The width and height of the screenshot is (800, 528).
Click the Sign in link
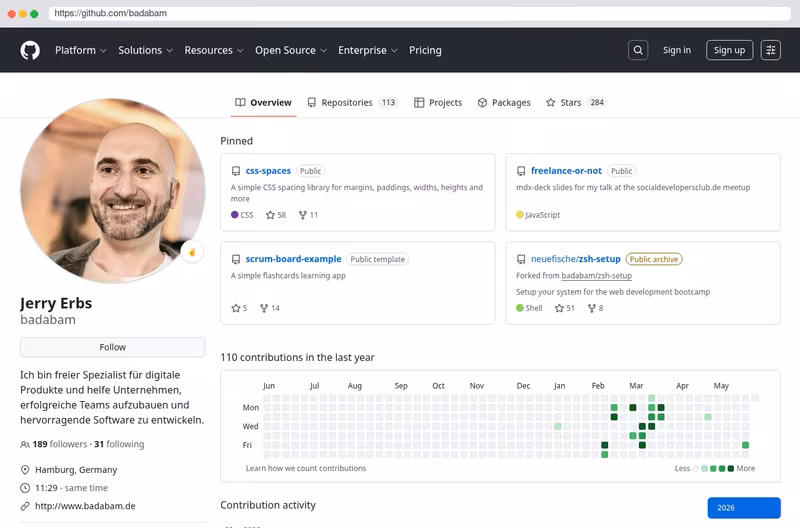(x=677, y=50)
